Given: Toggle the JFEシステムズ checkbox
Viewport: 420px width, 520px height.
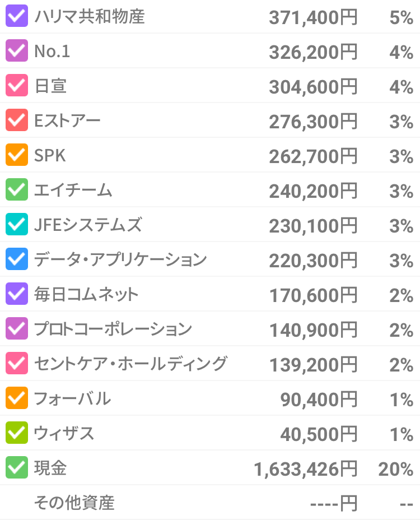Looking at the screenshot, I should [16, 225].
